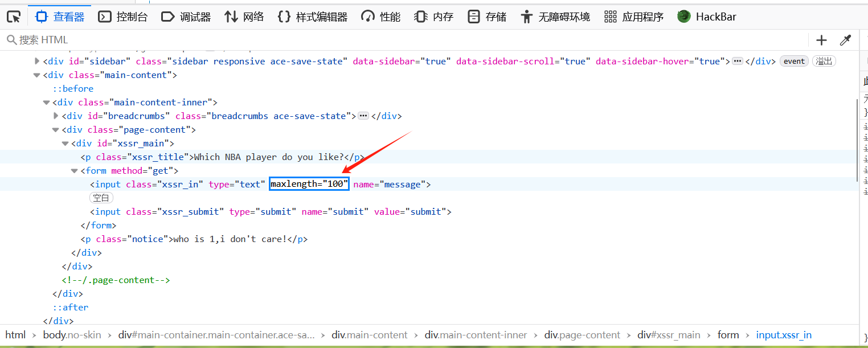Image resolution: width=868 pixels, height=348 pixels.
Task: Switch to the 性能 performance tab
Action: pos(381,17)
